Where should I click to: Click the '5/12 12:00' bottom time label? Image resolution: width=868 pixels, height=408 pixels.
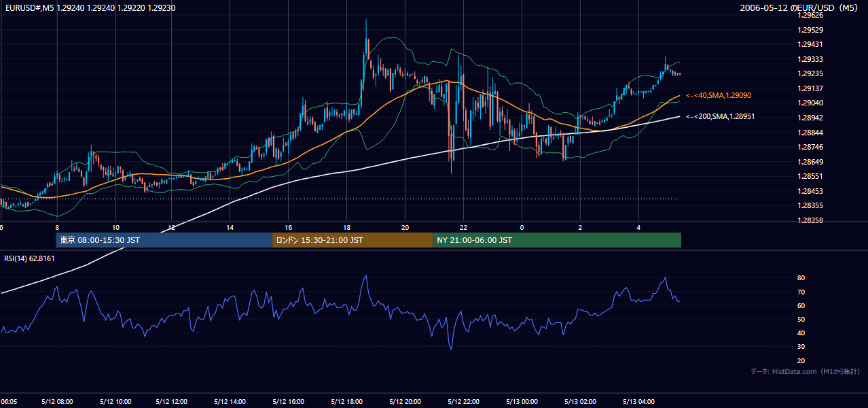click(x=172, y=402)
